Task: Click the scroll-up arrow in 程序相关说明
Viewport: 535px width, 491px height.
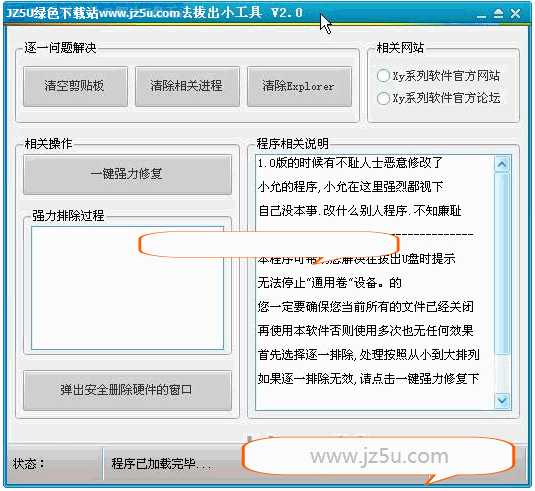Action: (502, 164)
